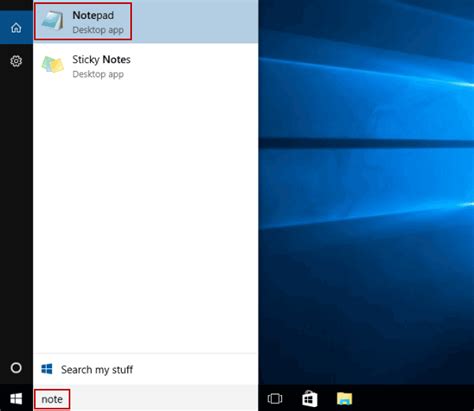Open search settings gear in the sidebar
The width and height of the screenshot is (474, 411).
tap(16, 61)
